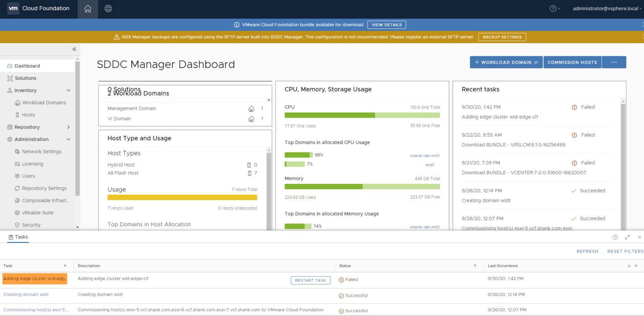The height and width of the screenshot is (316, 644).
Task: Click the home icon in top bar
Action: coord(88,9)
